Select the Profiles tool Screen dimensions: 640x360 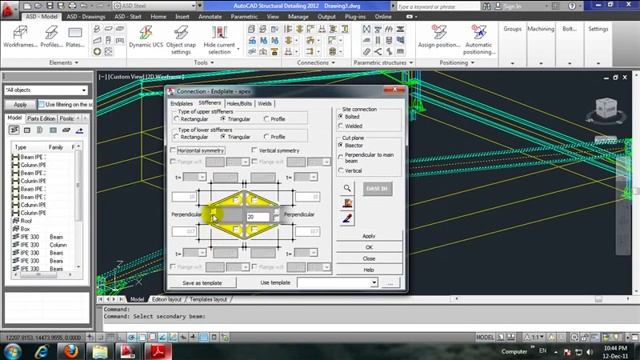[x=51, y=36]
